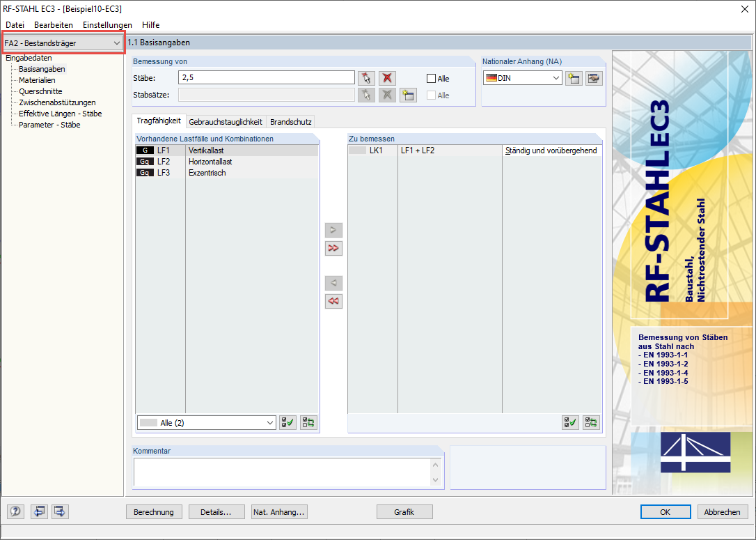Remove all combinations with double left arrow

tap(333, 301)
